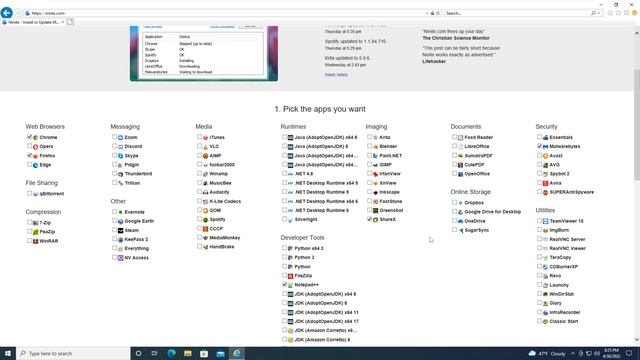Switch to the Ninite browser tab
Screen dimensions: 640x360
click(33, 22)
